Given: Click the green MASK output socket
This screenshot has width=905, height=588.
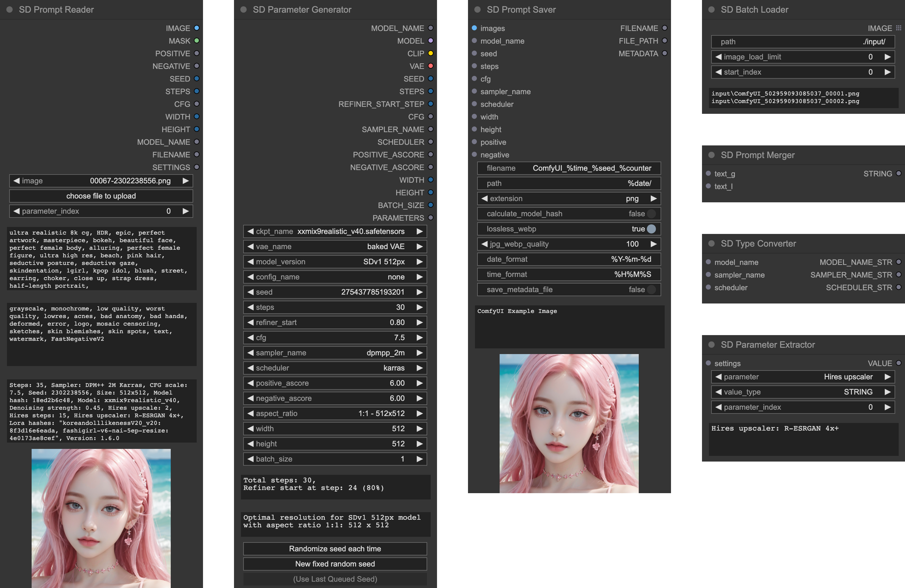Looking at the screenshot, I should (x=197, y=41).
